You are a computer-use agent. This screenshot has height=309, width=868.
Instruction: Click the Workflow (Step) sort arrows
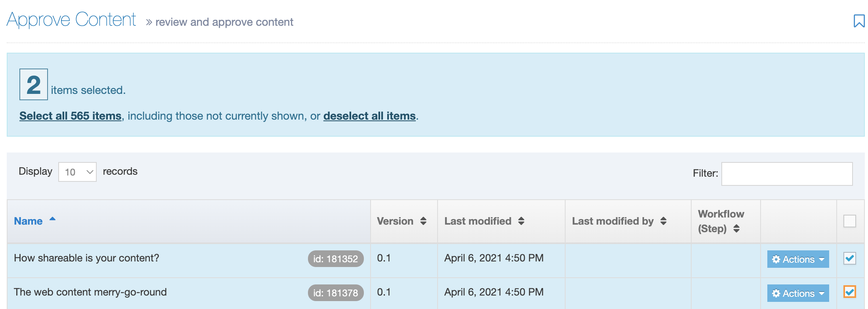tap(736, 229)
